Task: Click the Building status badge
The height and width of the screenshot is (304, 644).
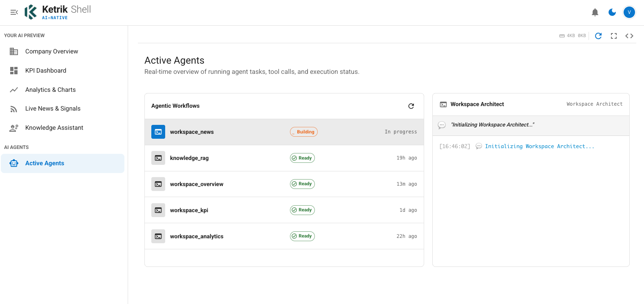Action: [304, 132]
